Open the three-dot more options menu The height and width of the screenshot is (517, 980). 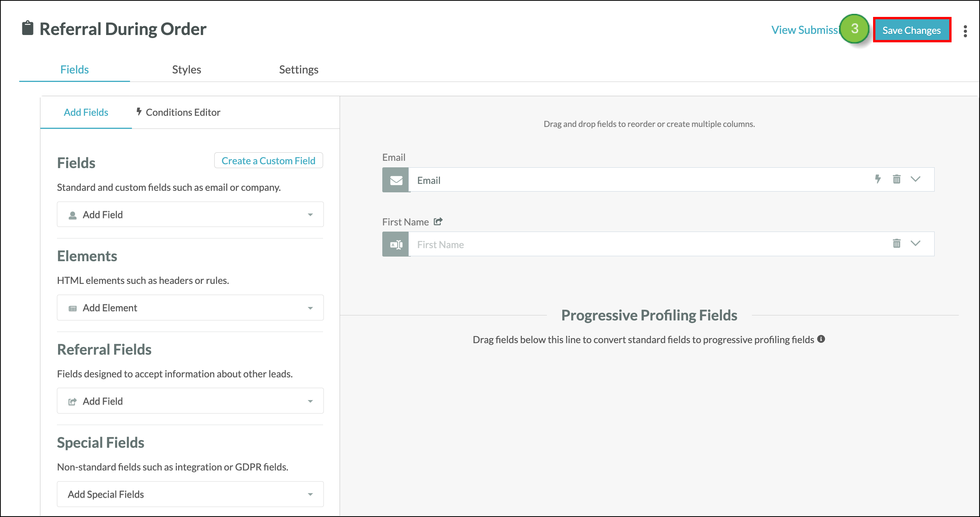pyautogui.click(x=965, y=31)
